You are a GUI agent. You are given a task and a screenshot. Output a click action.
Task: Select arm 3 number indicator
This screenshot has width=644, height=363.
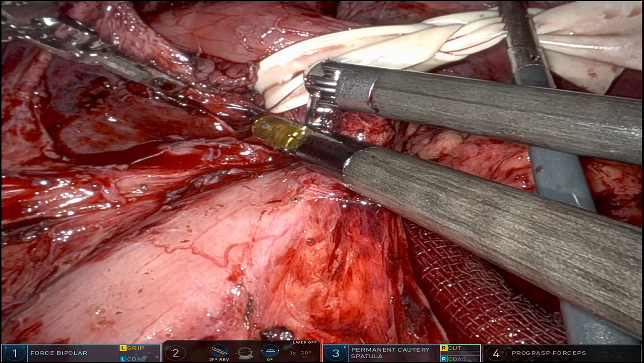click(336, 353)
